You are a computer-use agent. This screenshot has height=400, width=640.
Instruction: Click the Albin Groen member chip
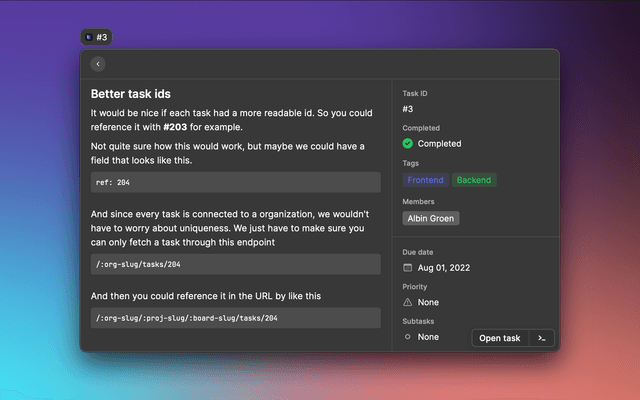click(x=431, y=218)
